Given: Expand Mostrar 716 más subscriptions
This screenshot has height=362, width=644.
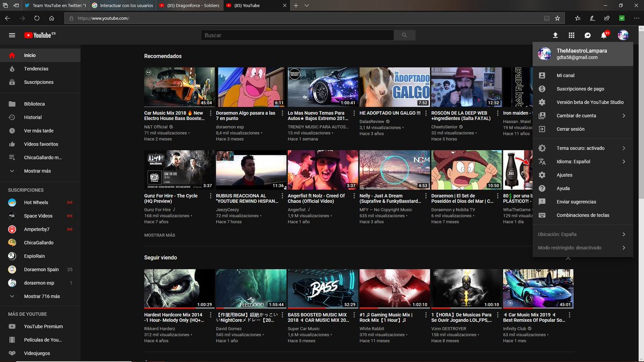Looking at the screenshot, I should coord(40,297).
